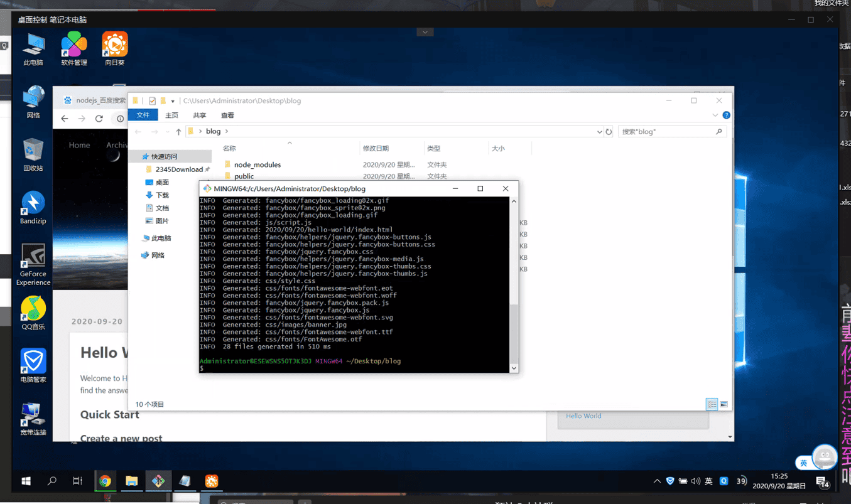Expand the address bar history dropdown
The width and height of the screenshot is (851, 504).
(599, 132)
